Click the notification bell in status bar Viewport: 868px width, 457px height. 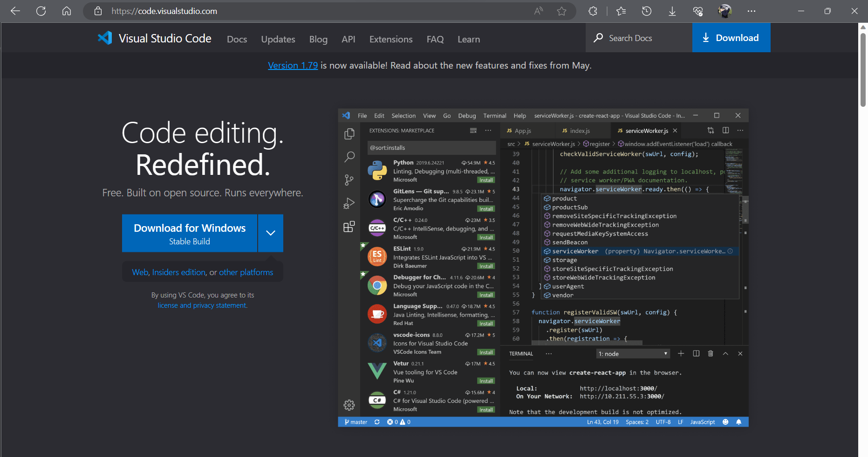point(738,422)
